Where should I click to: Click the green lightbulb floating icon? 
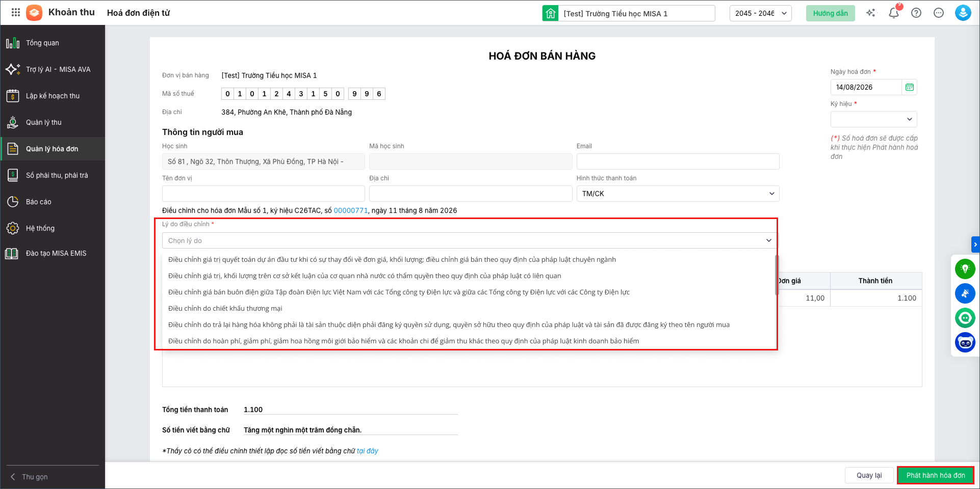[x=965, y=269]
